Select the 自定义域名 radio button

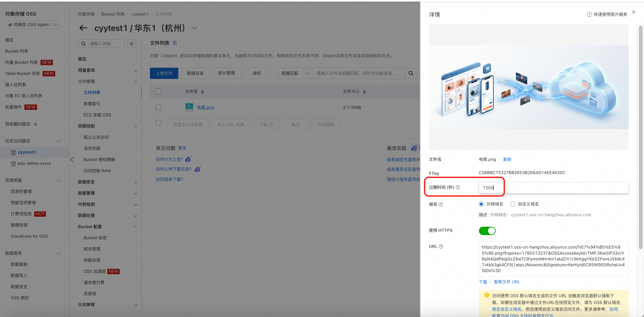coord(513,204)
